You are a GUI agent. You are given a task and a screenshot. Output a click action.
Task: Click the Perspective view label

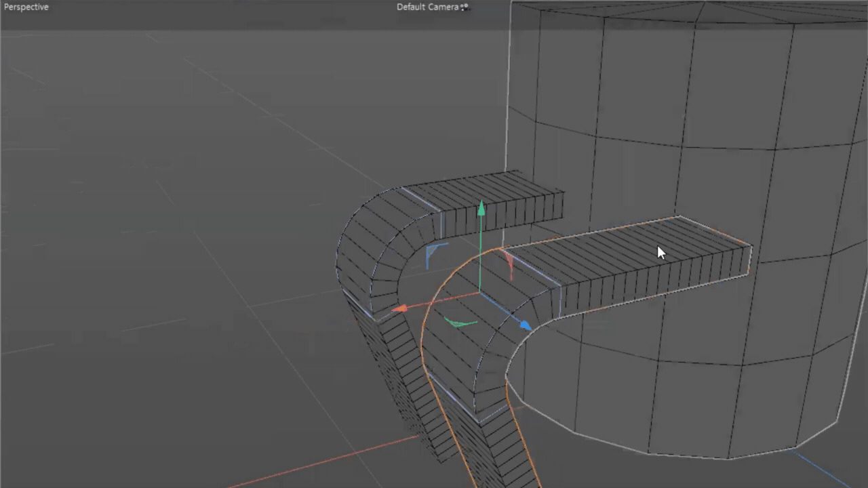[26, 7]
